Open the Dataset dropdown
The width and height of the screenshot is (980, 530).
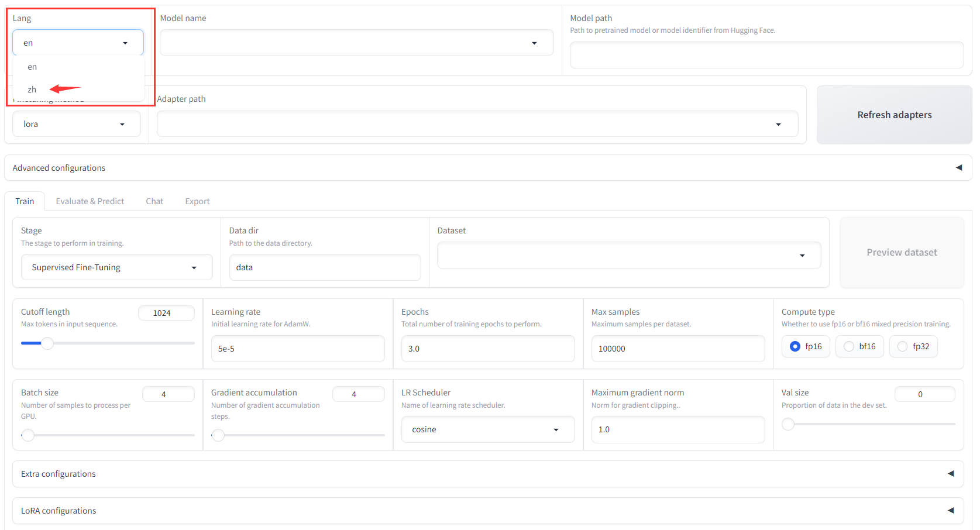coord(629,255)
